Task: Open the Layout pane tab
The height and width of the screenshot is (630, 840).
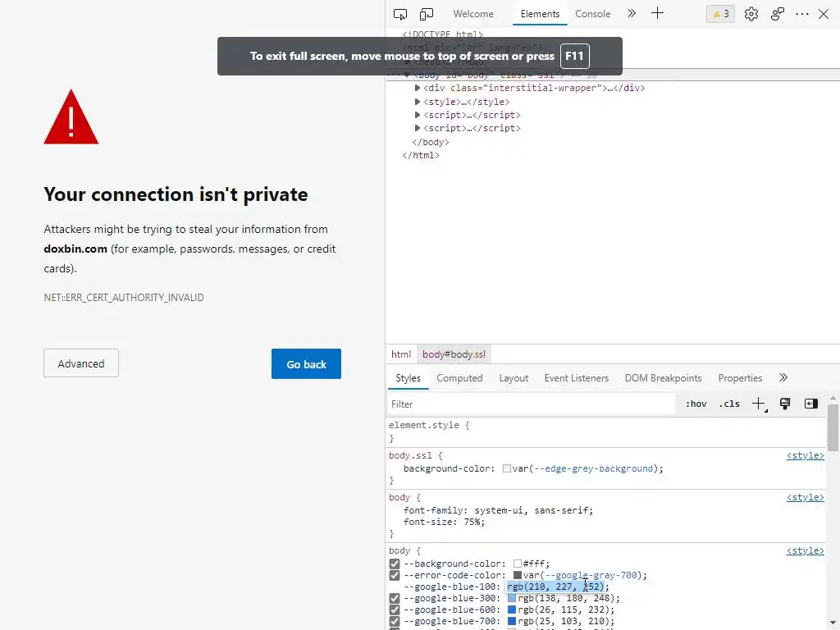Action: tap(514, 377)
